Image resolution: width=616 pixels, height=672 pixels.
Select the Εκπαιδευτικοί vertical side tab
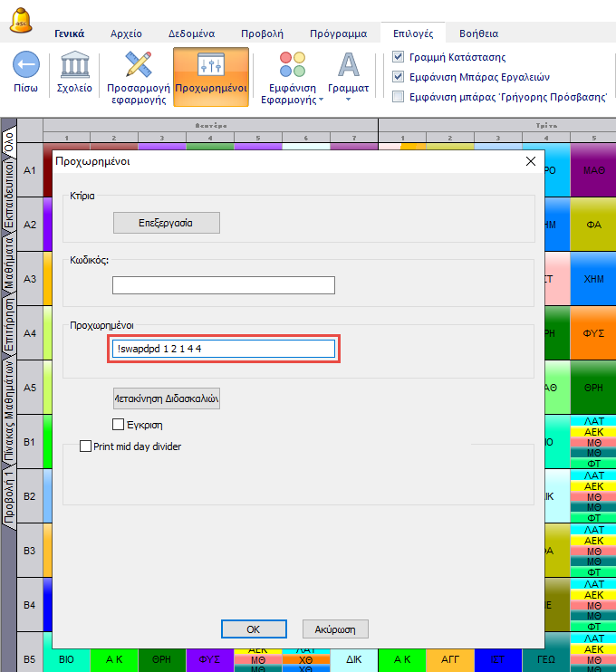[8, 196]
